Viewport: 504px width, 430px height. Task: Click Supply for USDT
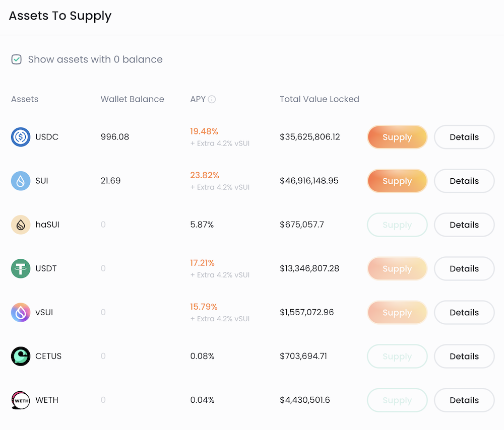point(397,268)
